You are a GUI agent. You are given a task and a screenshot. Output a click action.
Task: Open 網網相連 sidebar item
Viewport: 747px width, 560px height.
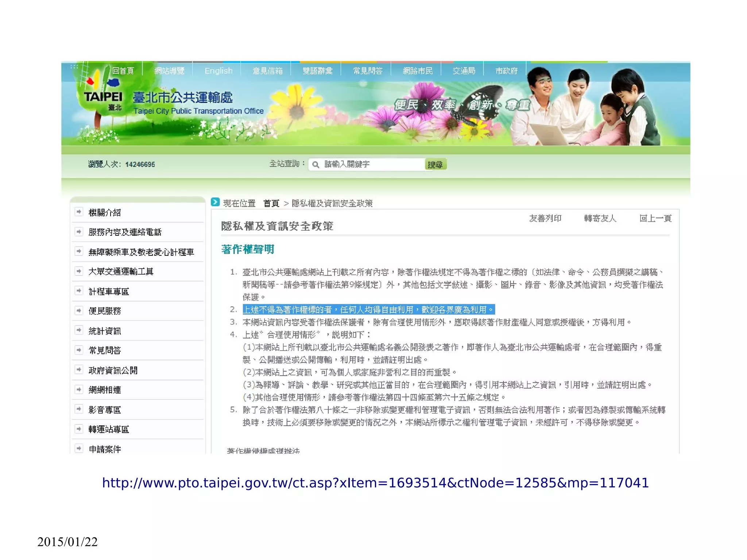click(x=104, y=390)
